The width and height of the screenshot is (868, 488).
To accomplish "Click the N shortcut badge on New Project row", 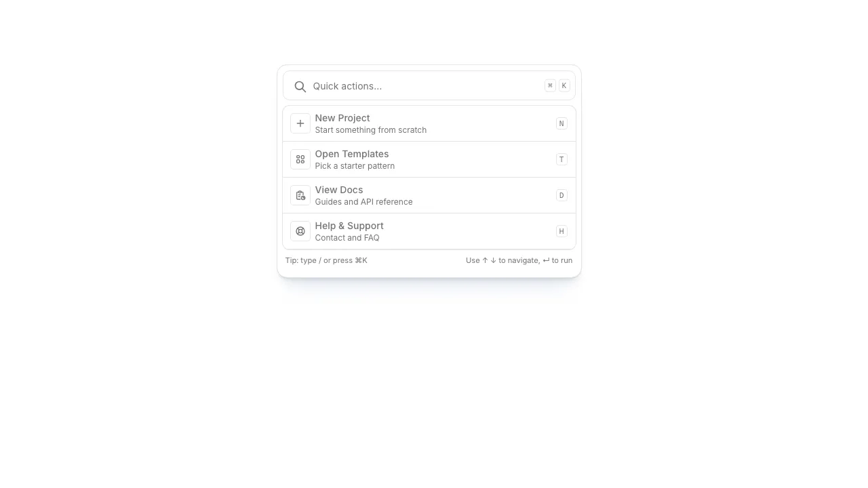I will coord(561,123).
